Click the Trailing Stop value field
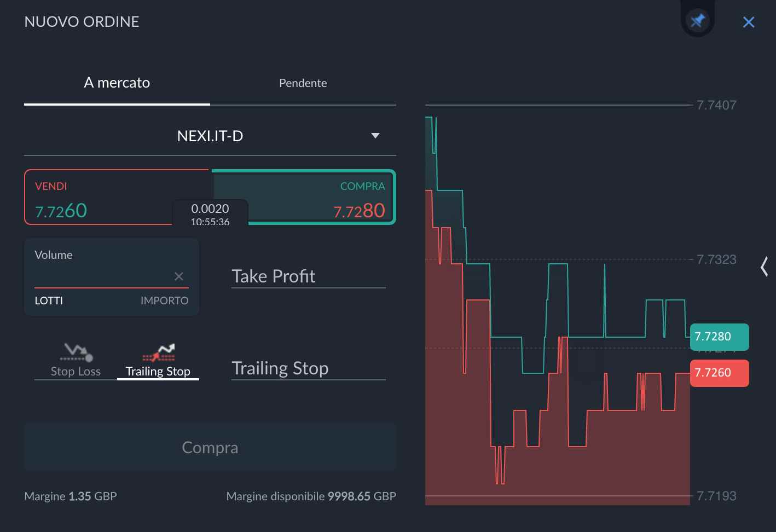776x532 pixels. pyautogui.click(x=308, y=368)
